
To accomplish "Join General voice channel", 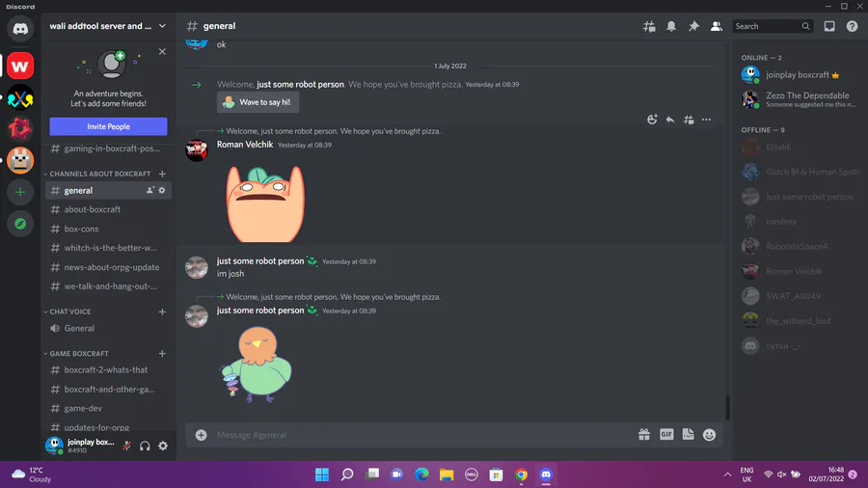I will click(x=108, y=328).
